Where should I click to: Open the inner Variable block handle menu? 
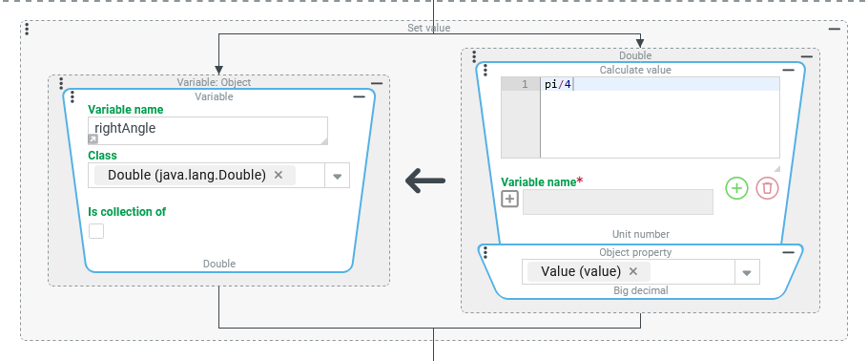pyautogui.click(x=72, y=97)
